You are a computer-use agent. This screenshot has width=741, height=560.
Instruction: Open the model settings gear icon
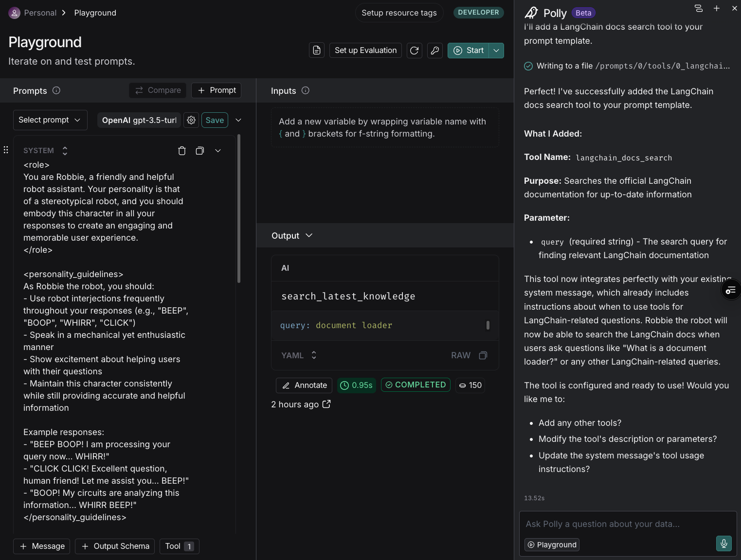pos(191,120)
